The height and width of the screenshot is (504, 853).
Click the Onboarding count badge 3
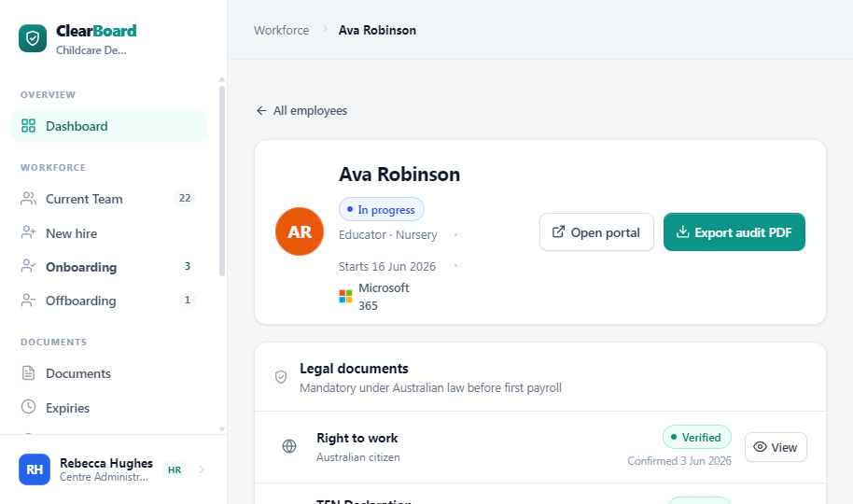(188, 266)
